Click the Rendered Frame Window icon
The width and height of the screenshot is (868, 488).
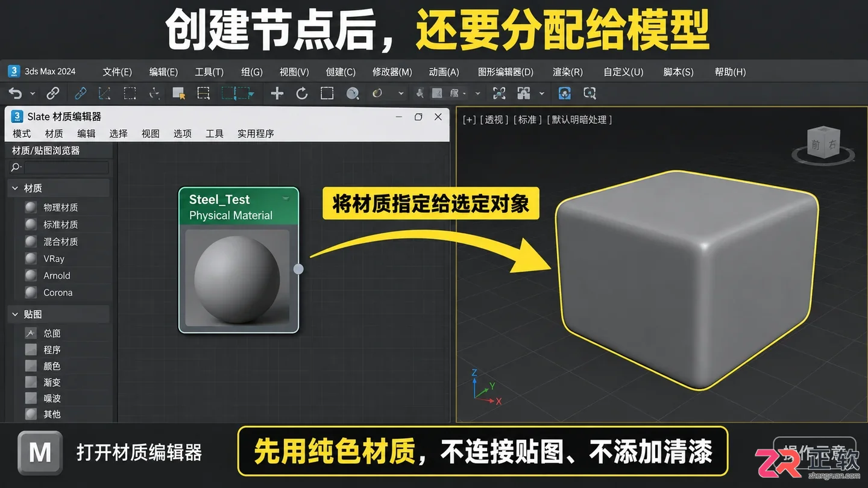[590, 93]
